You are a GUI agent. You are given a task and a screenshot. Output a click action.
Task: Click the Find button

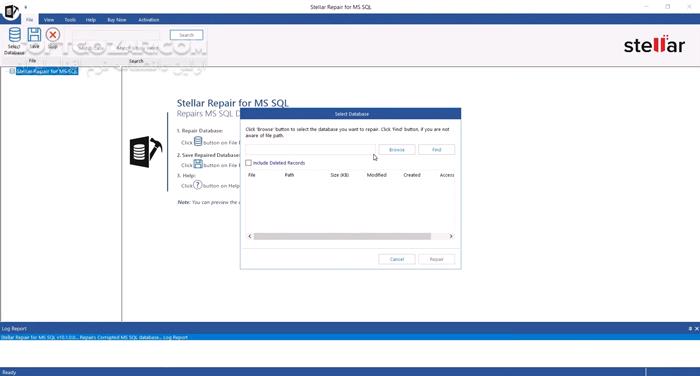tap(437, 150)
